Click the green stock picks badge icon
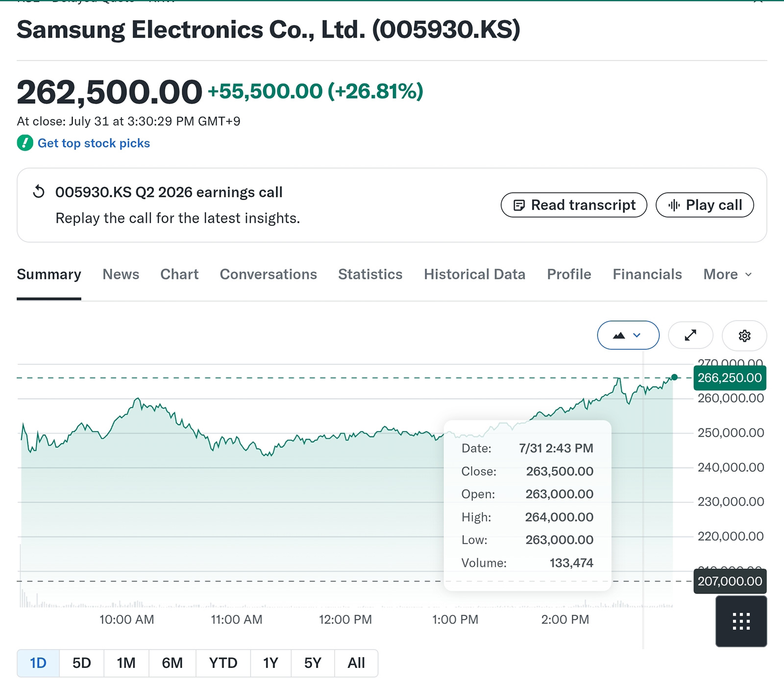Image resolution: width=784 pixels, height=689 pixels. pos(25,143)
